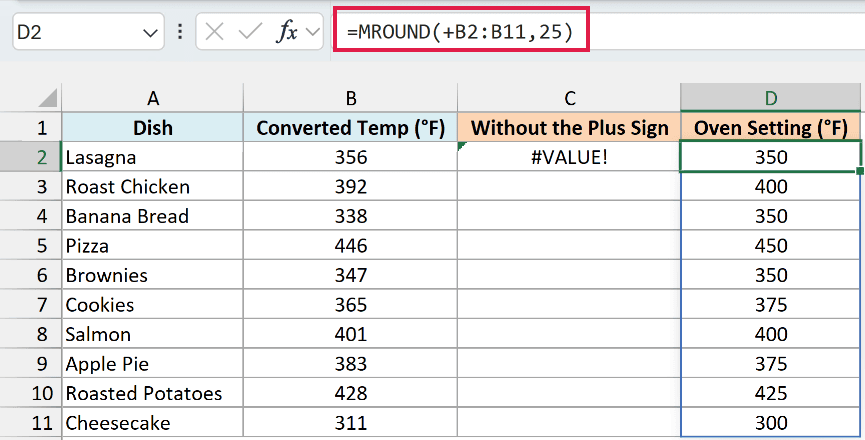
Task: Select the 'Banana Bread' cell
Action: (152, 216)
